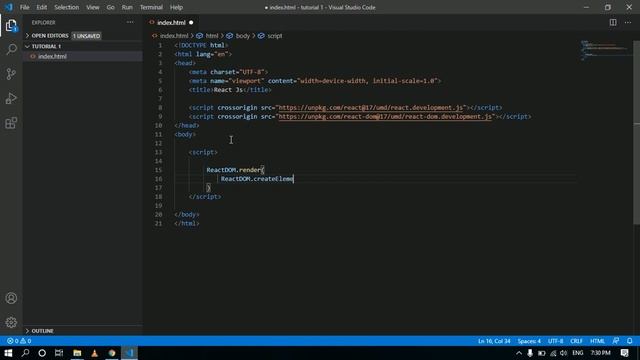Open the File menu
640x360 pixels.
[x=24, y=7]
